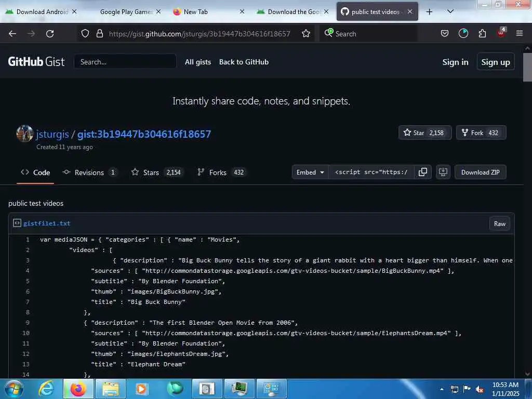Bookmark this page with the star icon

tap(305, 33)
